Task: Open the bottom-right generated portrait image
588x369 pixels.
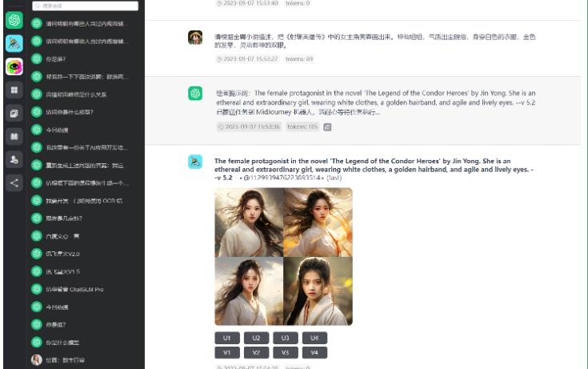Action: [318, 291]
